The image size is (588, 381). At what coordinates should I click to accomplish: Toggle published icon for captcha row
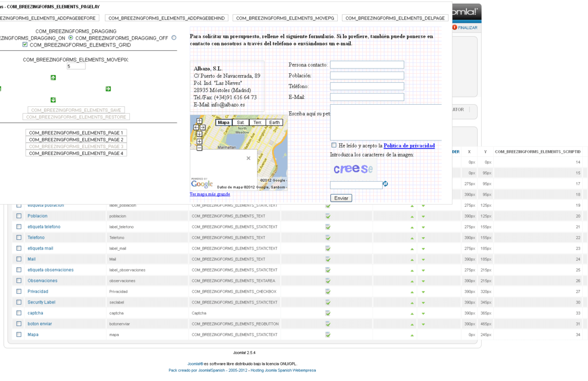tap(328, 313)
